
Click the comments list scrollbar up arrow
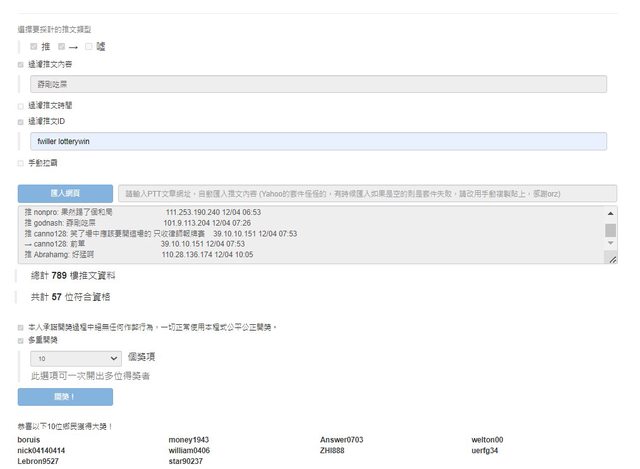tap(611, 212)
